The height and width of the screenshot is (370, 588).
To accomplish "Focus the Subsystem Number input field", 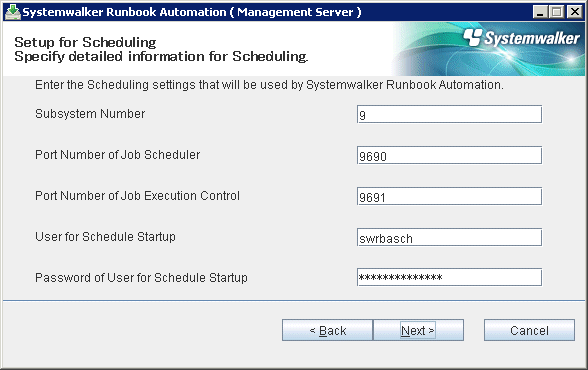I will coord(449,114).
